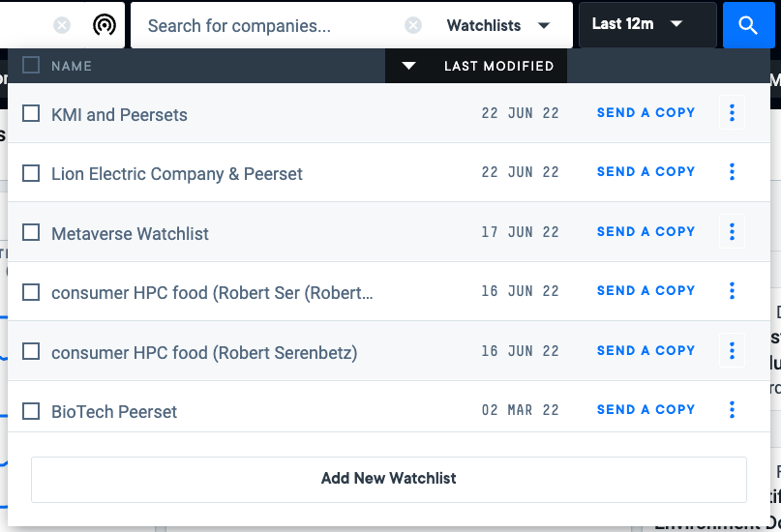The width and height of the screenshot is (781, 532).
Task: Send a copy of truncated consumer HPC food (Robert Ser… watchlist
Action: tap(646, 290)
